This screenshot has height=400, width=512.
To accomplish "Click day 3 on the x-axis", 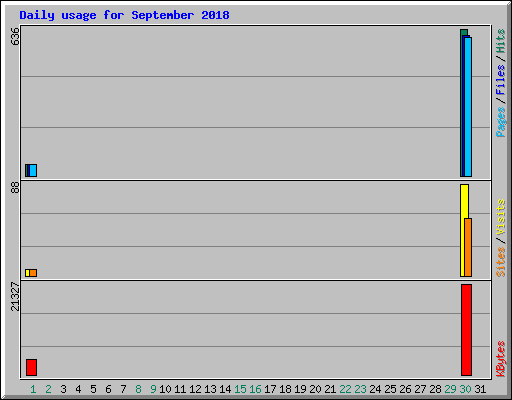I will (x=63, y=389).
